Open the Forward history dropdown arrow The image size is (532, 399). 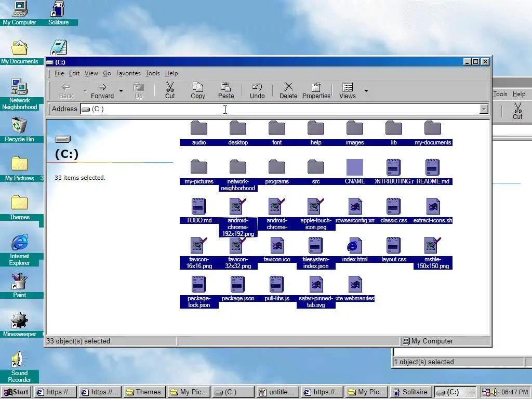121,91
